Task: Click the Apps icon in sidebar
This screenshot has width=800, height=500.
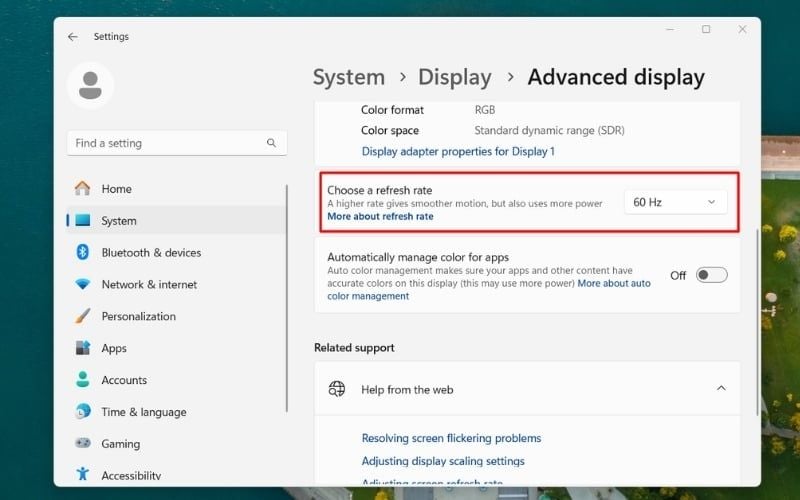Action: 83,348
